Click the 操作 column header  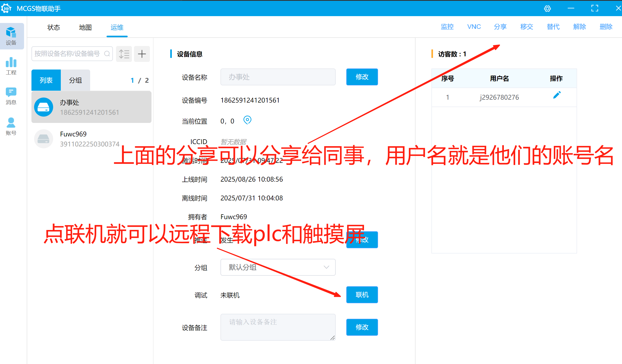(556, 79)
